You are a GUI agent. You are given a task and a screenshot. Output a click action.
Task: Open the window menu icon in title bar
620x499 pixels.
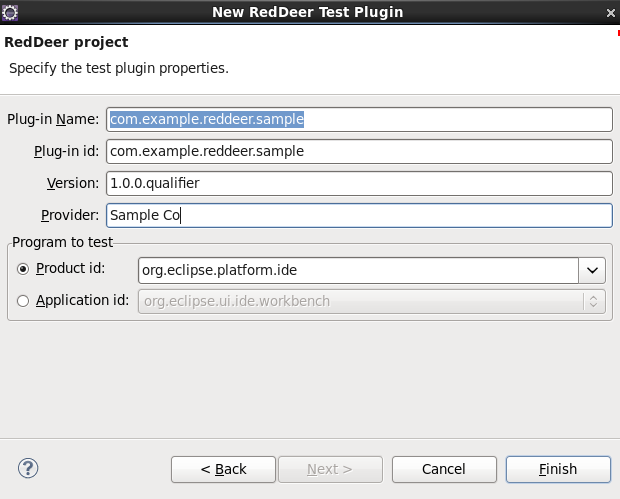tap(11, 12)
